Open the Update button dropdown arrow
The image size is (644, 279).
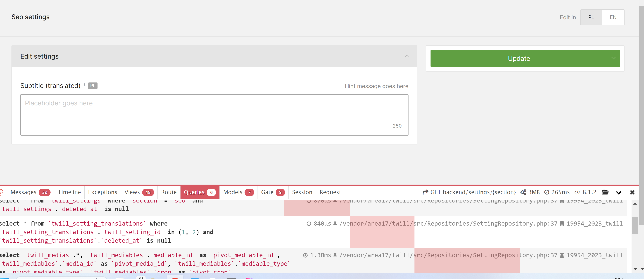613,58
